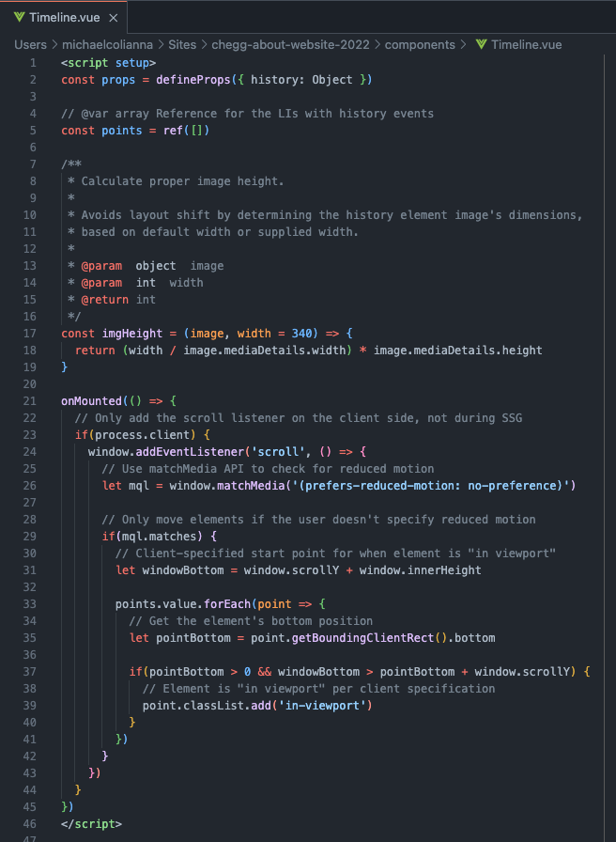Click line number 7 in gutter
Viewport: 616px width, 842px height.
click(33, 164)
